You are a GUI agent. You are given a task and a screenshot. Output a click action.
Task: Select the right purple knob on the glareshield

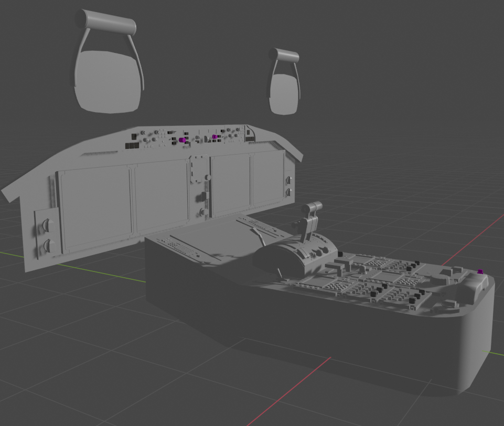click(x=215, y=135)
